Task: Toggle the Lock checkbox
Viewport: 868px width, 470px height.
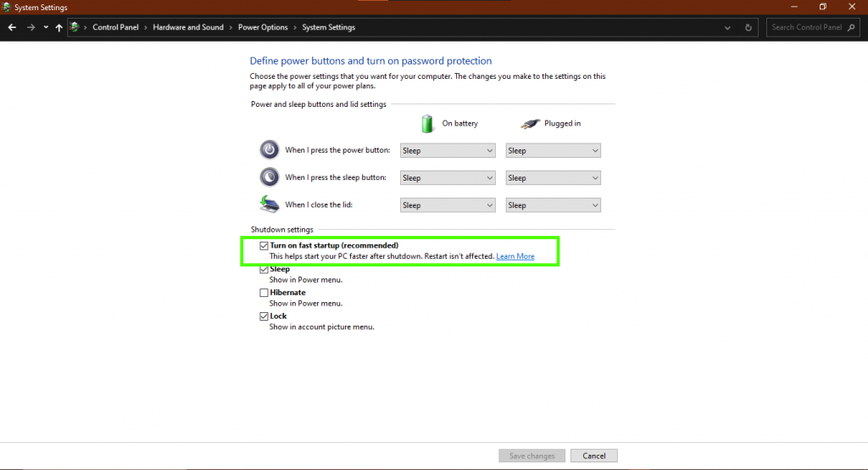Action: point(264,316)
